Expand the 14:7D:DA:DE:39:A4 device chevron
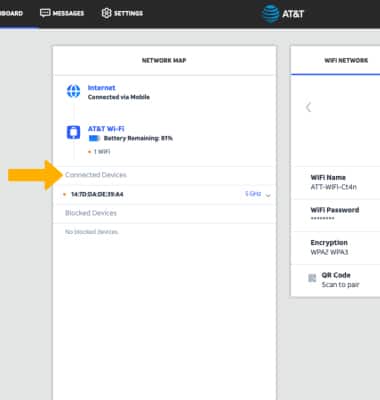 pos(268,195)
